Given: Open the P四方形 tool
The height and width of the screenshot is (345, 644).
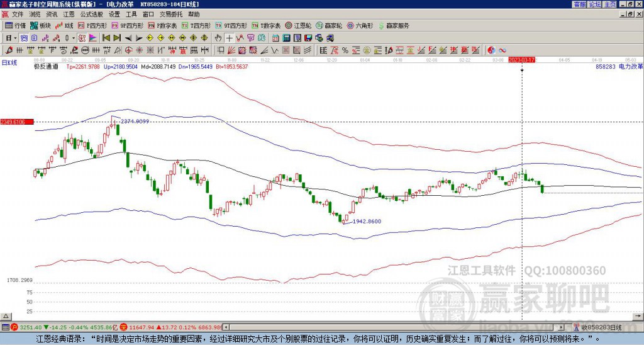Looking at the screenshot, I should click(92, 25).
